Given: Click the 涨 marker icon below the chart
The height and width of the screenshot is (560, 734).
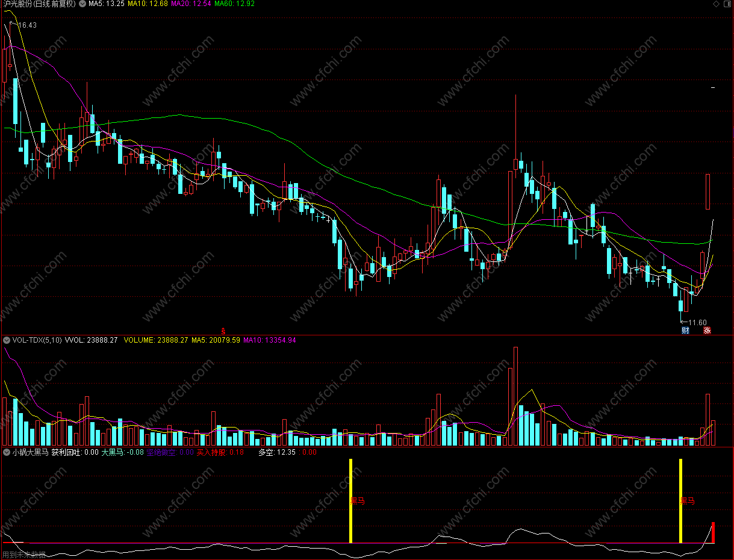Looking at the screenshot, I should (x=708, y=330).
